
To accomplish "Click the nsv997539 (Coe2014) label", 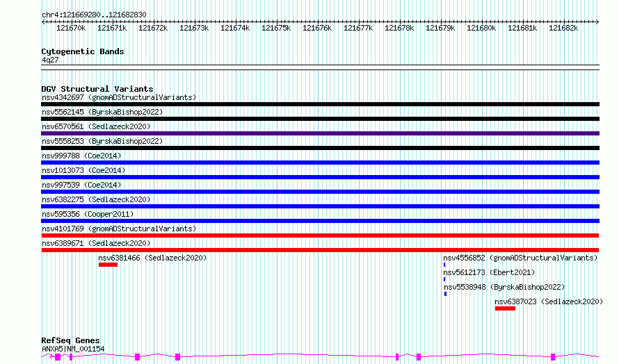I will [81, 185].
